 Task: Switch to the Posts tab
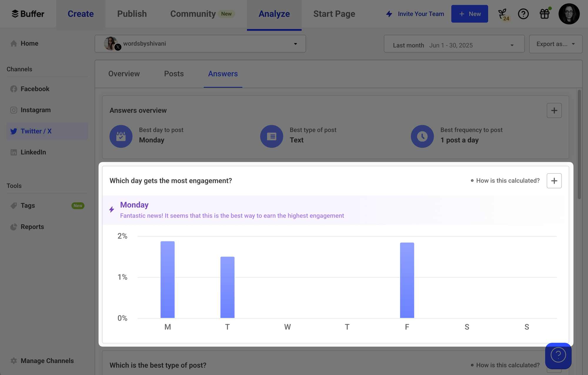pos(173,74)
